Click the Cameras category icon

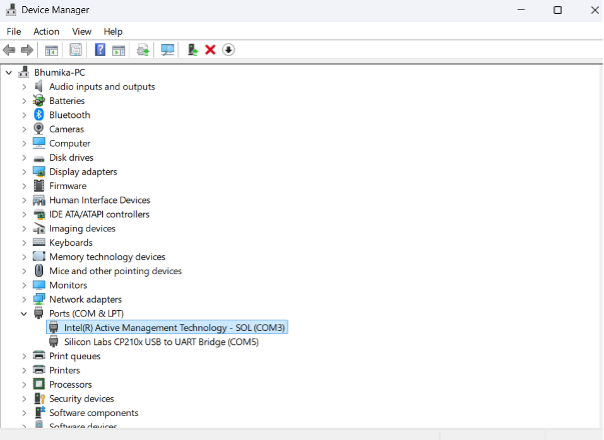[39, 129]
